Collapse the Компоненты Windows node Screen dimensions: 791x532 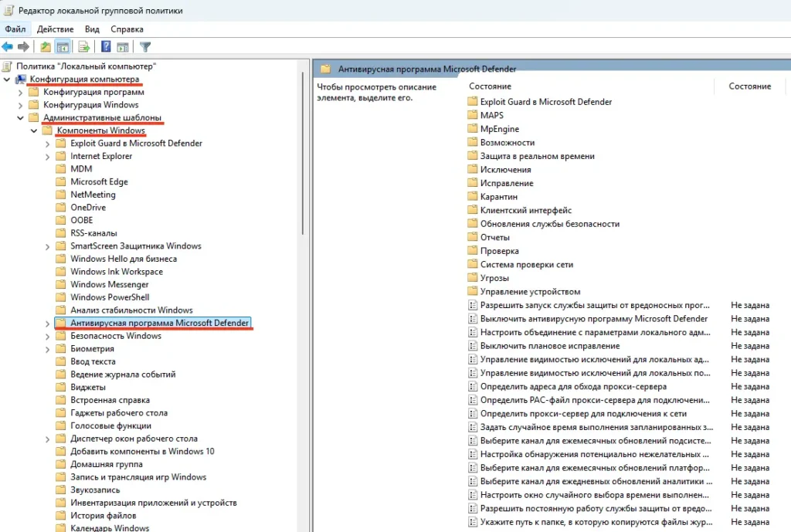(x=34, y=130)
